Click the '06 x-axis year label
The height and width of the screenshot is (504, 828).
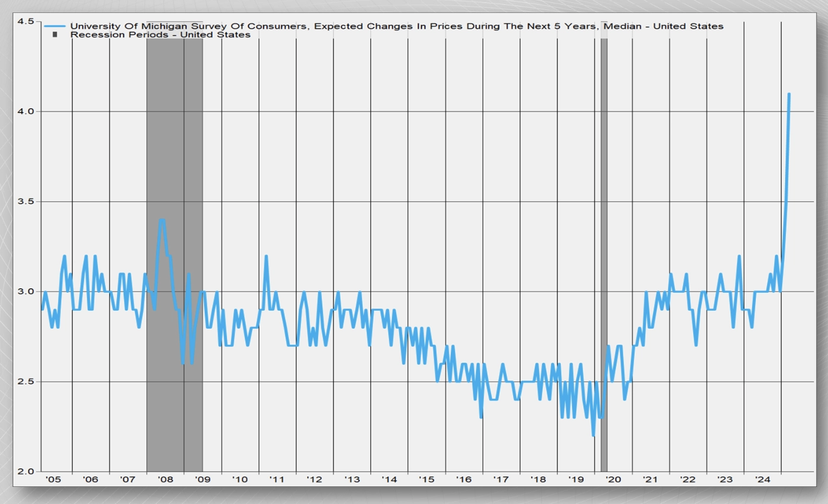point(90,480)
